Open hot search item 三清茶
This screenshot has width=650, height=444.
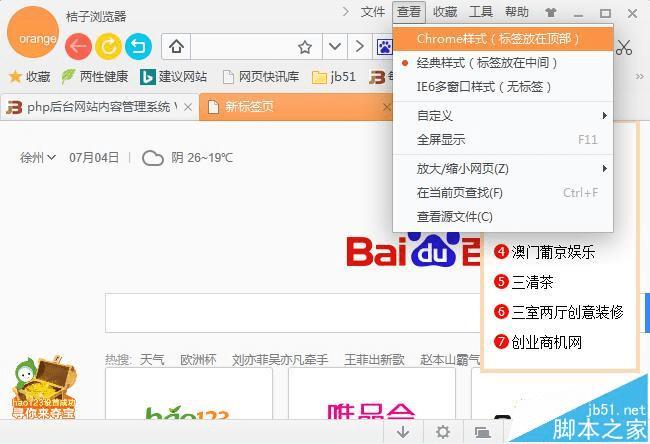(x=524, y=282)
